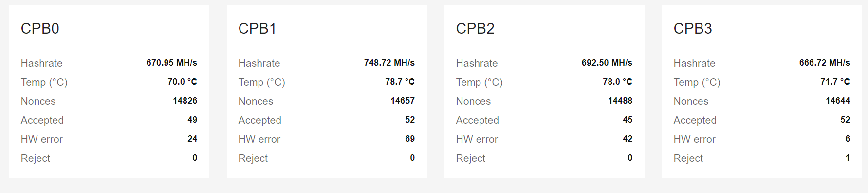
Task: Select CPB1 nonces count 14657
Action: point(403,101)
